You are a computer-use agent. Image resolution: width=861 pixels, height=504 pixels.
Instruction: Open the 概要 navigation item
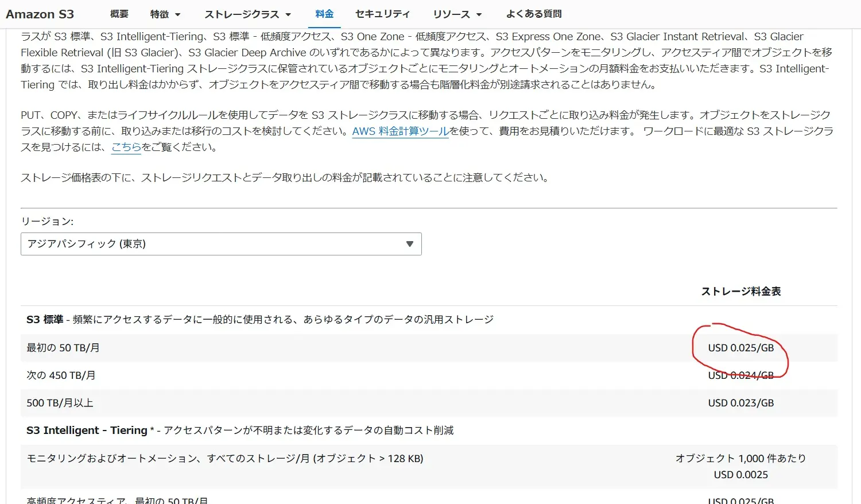click(x=119, y=14)
